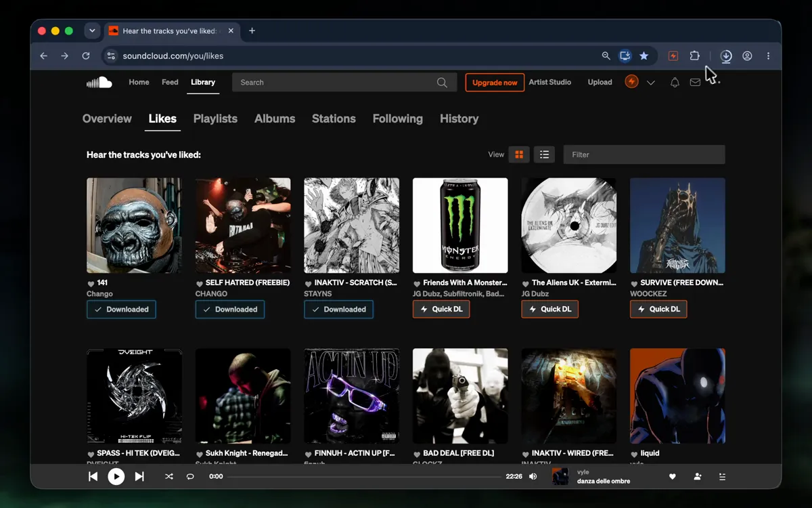812x508 pixels.
Task: Open Chrome three-dot menu
Action: (768, 56)
